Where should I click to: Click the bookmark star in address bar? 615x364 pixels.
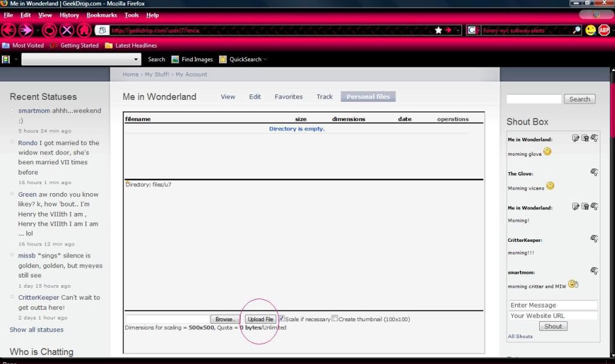439,30
